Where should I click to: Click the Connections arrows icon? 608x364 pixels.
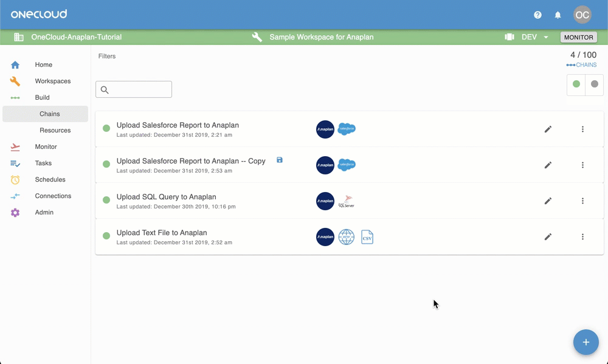click(15, 196)
